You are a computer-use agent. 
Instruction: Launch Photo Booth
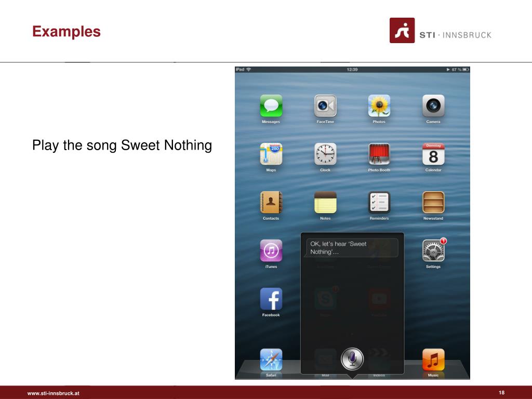point(379,154)
